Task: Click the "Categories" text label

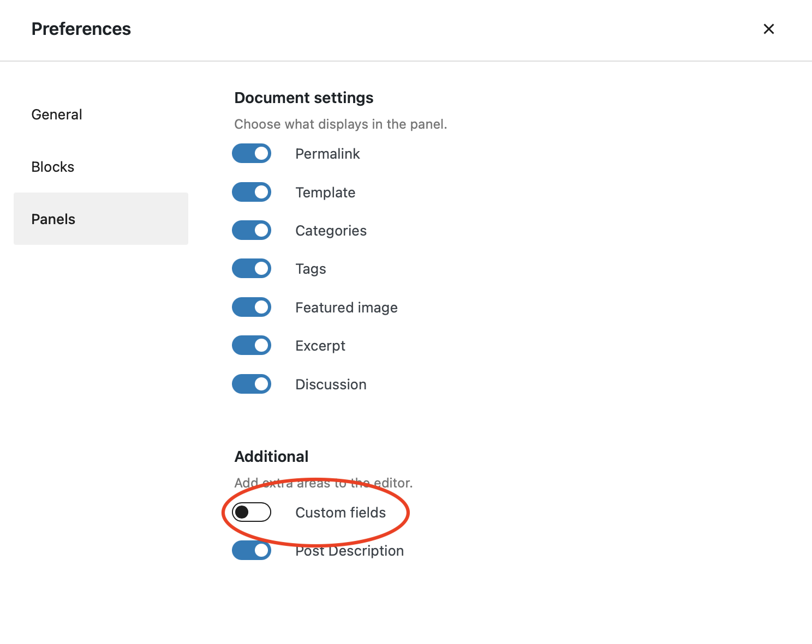Action: (x=331, y=231)
